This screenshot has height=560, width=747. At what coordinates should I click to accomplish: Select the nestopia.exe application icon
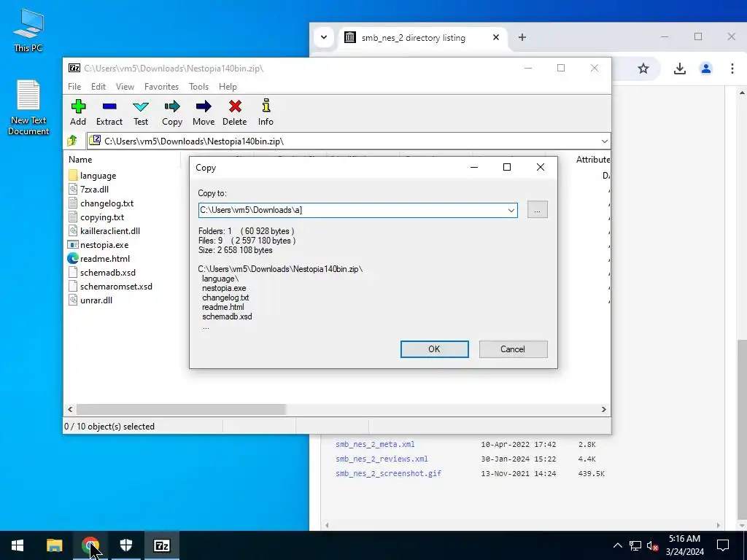(x=73, y=245)
